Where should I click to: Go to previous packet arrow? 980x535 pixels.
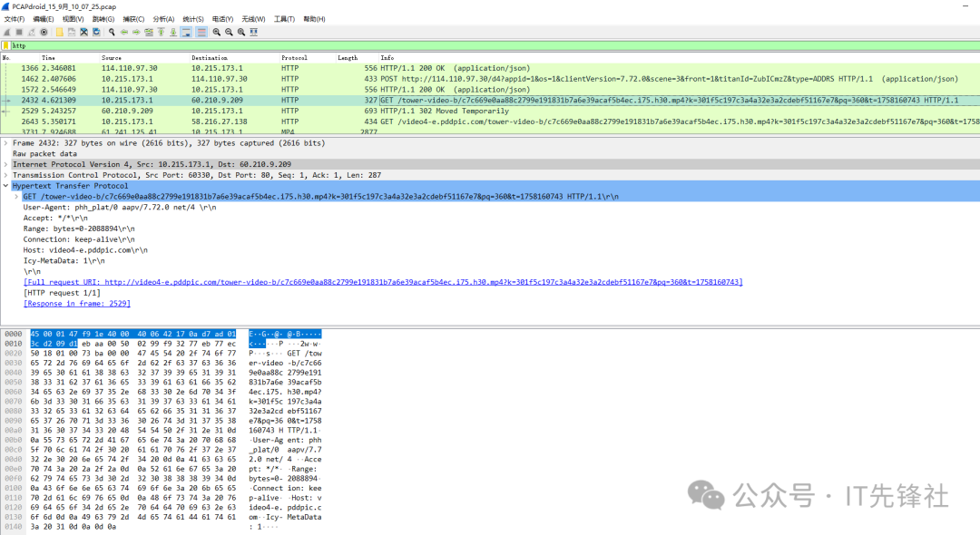[x=123, y=32]
